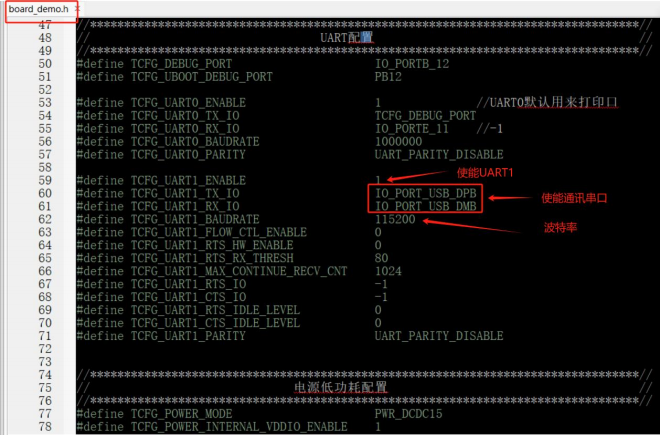Image resolution: width=660 pixels, height=435 pixels.
Task: Select the 115200 baudrate value
Action: (x=395, y=219)
